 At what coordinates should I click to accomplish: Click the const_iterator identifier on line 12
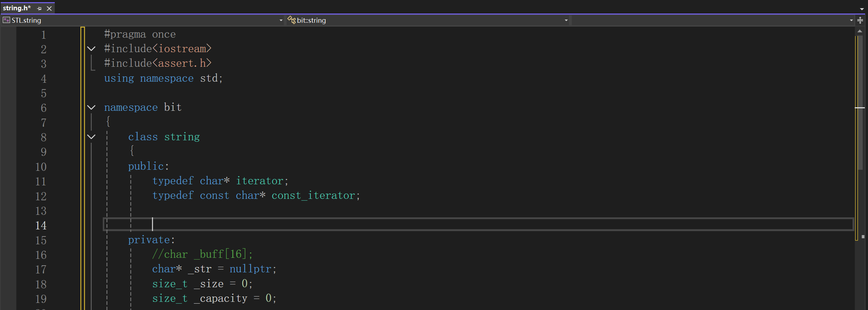[313, 196]
